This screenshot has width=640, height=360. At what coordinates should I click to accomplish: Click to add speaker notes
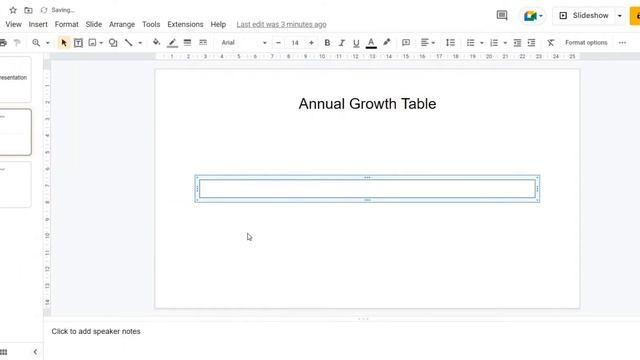pyautogui.click(x=96, y=331)
